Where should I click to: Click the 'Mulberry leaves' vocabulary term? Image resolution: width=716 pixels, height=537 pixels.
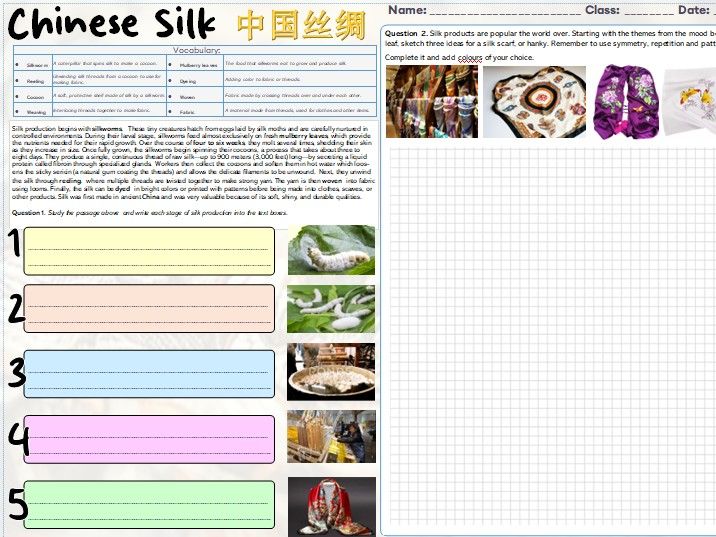point(199,65)
